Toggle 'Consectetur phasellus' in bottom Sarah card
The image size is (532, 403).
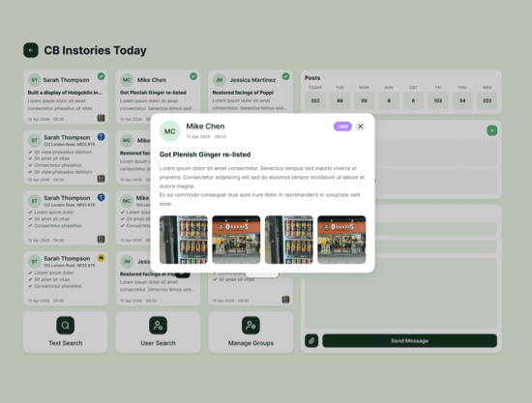point(55,286)
